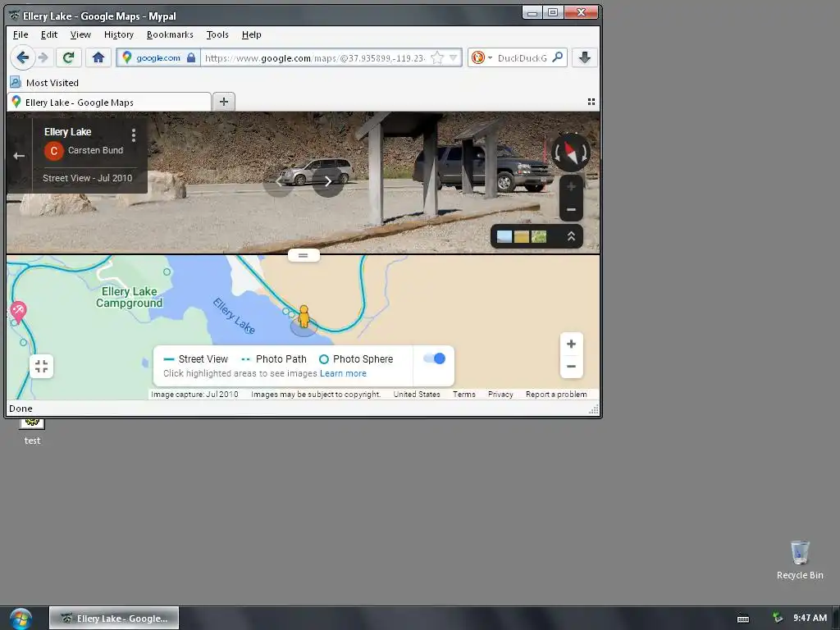The image size is (840, 630).
Task: Click the Learn more link
Action: click(343, 373)
